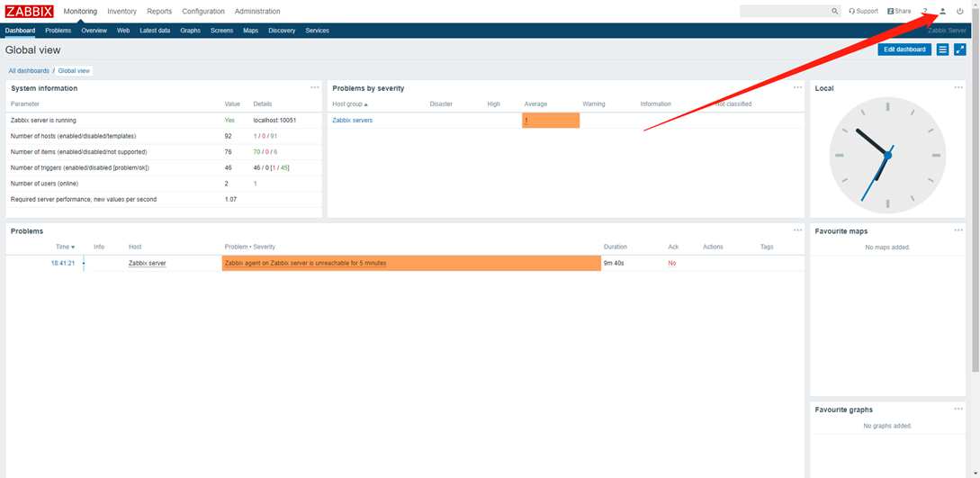Sort problems by the Time column
Image resolution: width=980 pixels, height=478 pixels.
tap(65, 247)
